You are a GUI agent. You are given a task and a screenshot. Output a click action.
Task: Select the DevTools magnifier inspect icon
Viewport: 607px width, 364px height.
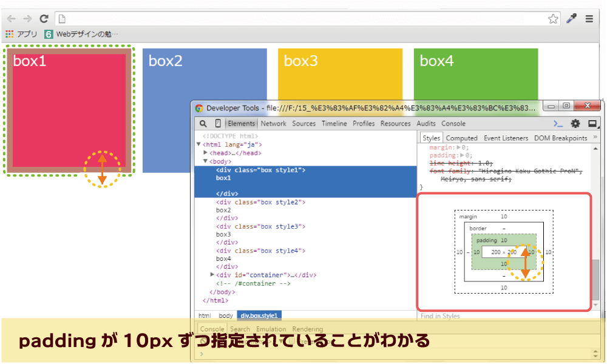[203, 123]
